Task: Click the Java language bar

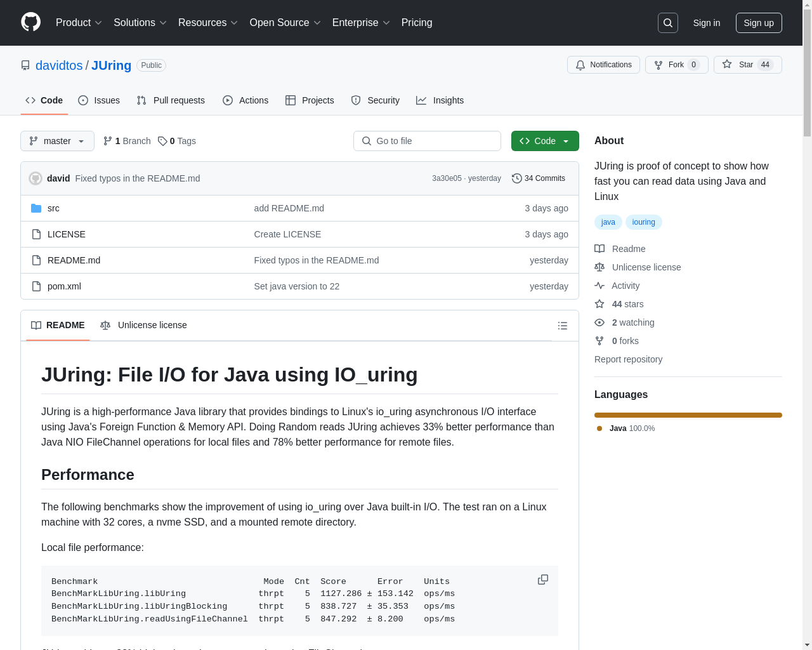Action: click(x=688, y=415)
